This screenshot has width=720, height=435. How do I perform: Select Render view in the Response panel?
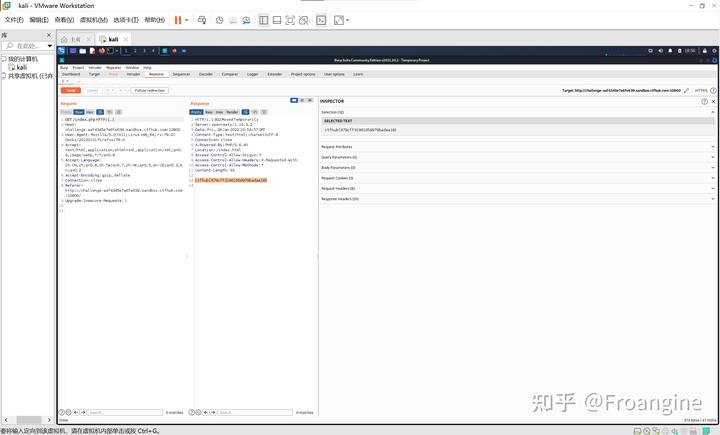coord(232,112)
